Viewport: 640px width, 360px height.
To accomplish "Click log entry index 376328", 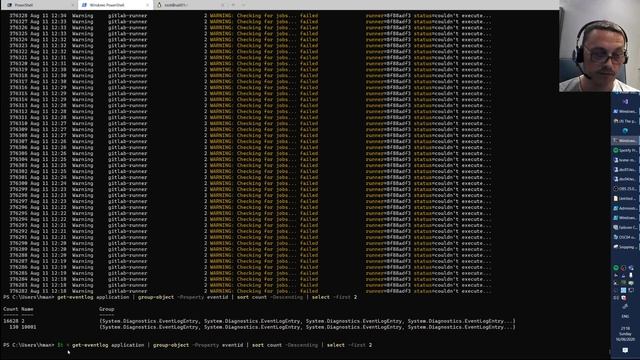I will (x=18, y=16).
